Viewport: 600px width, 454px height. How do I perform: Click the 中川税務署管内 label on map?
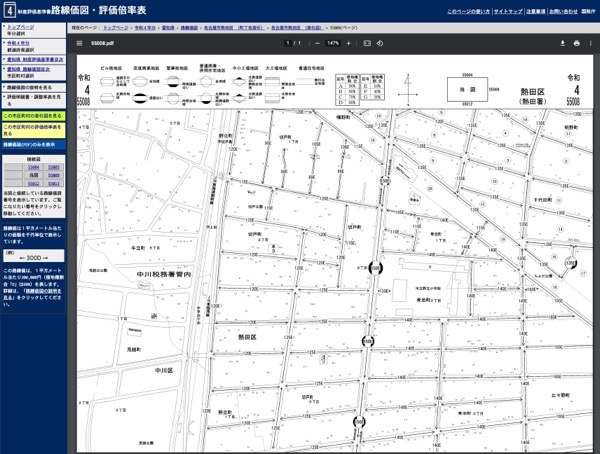[x=164, y=274]
